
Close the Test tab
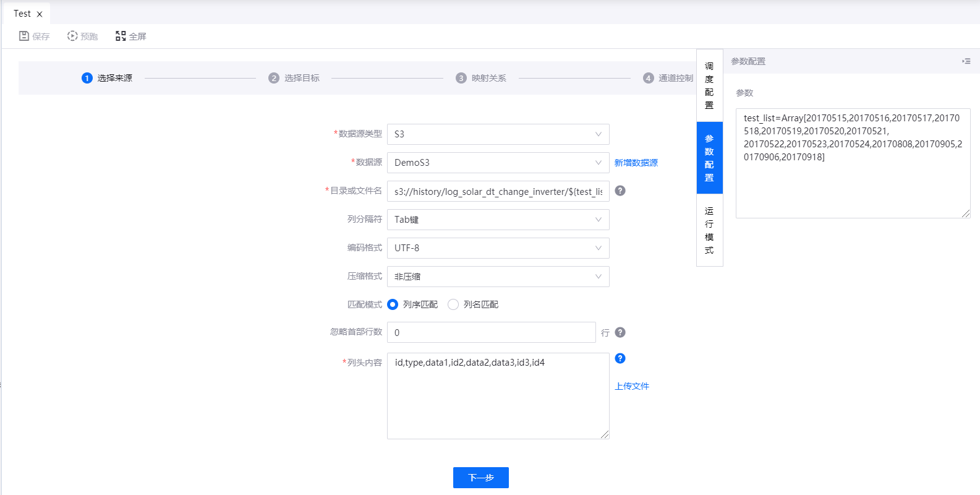tap(40, 14)
